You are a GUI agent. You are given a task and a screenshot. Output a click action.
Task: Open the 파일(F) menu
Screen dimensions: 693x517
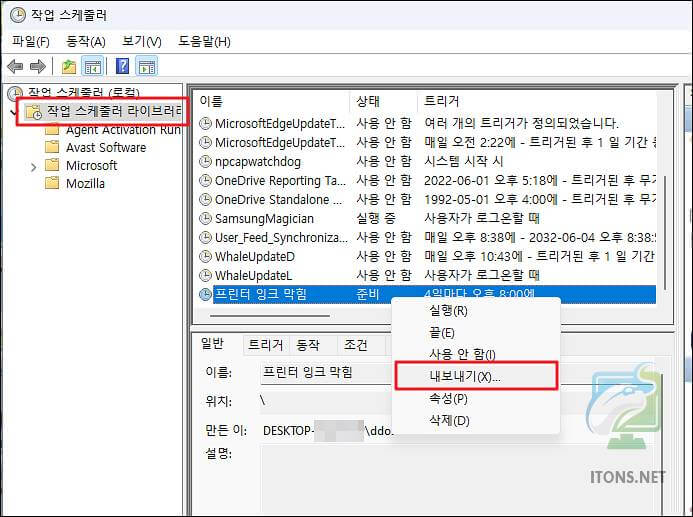point(31,42)
